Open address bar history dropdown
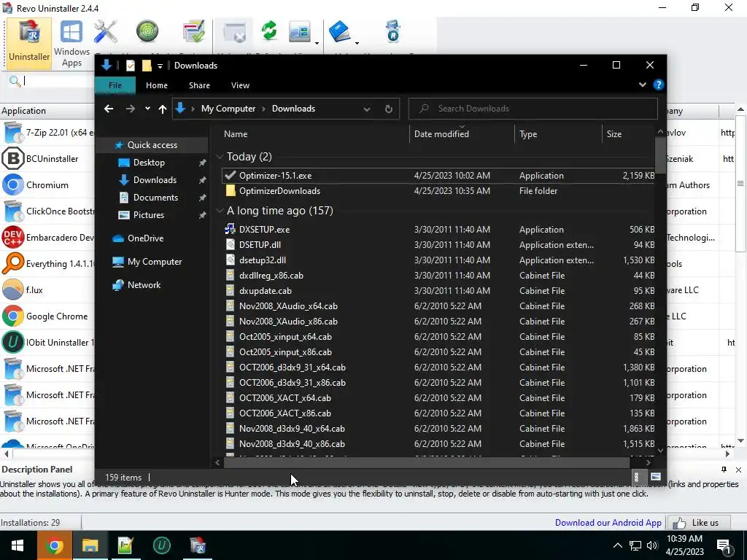This screenshot has height=560, width=747. tap(367, 109)
